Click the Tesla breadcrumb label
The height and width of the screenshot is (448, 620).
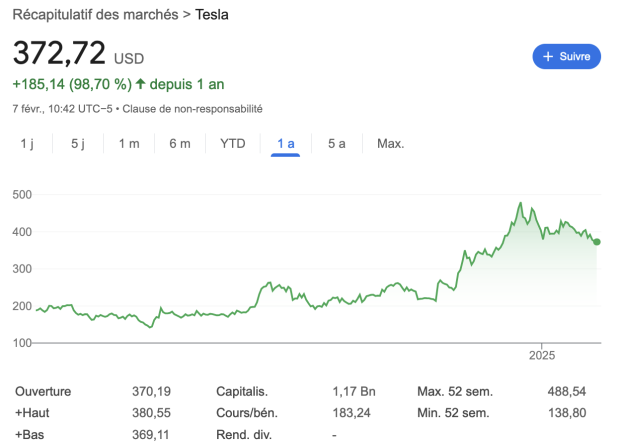coord(217,14)
